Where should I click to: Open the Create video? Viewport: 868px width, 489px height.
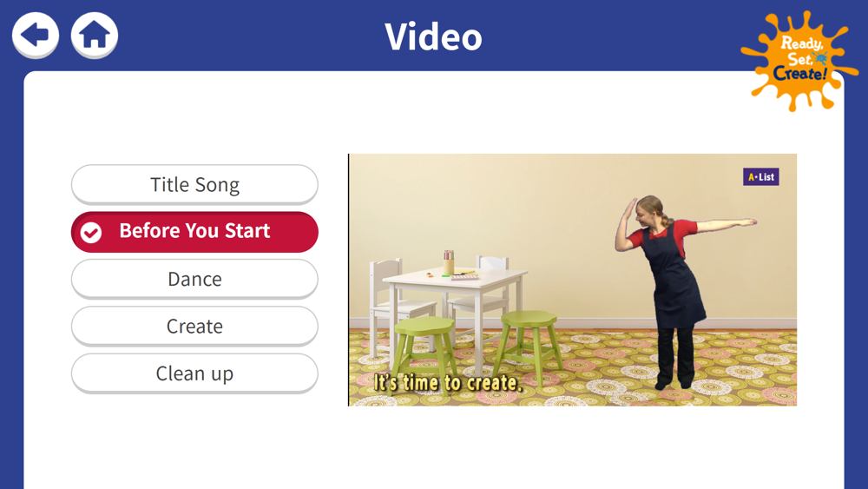point(194,327)
